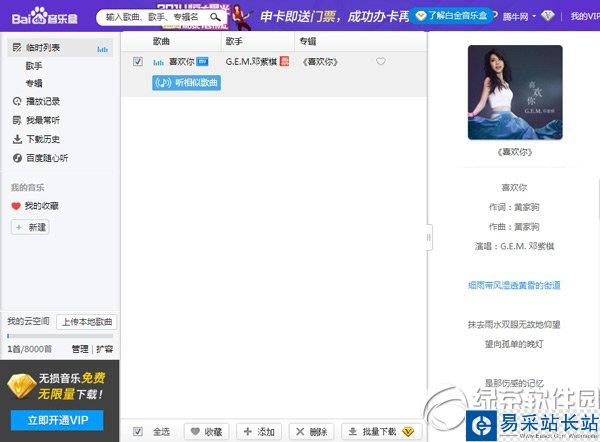The height and width of the screenshot is (442, 600).
Task: Click highlighted lyric 细雨带风湿透黄昏的街道
Action: pyautogui.click(x=514, y=285)
